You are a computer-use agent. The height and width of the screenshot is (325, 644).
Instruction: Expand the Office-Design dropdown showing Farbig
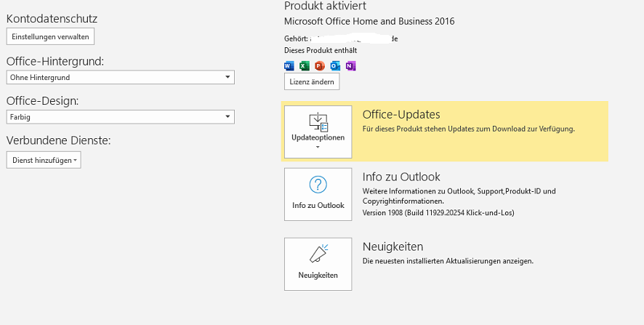click(x=121, y=116)
